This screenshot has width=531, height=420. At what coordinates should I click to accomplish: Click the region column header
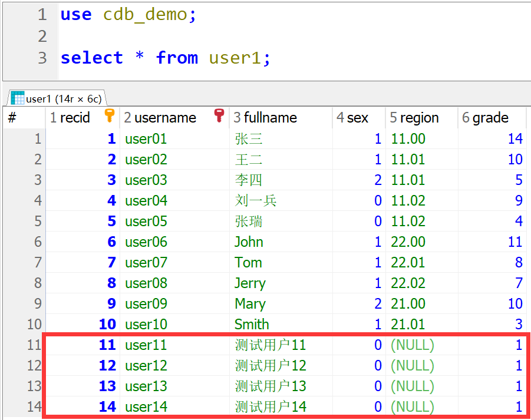coord(414,118)
